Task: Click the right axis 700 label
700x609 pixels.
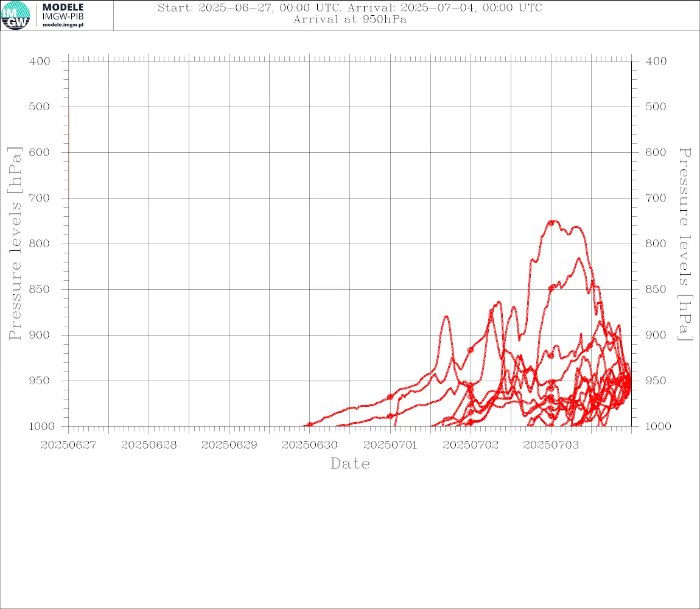Action: click(656, 198)
